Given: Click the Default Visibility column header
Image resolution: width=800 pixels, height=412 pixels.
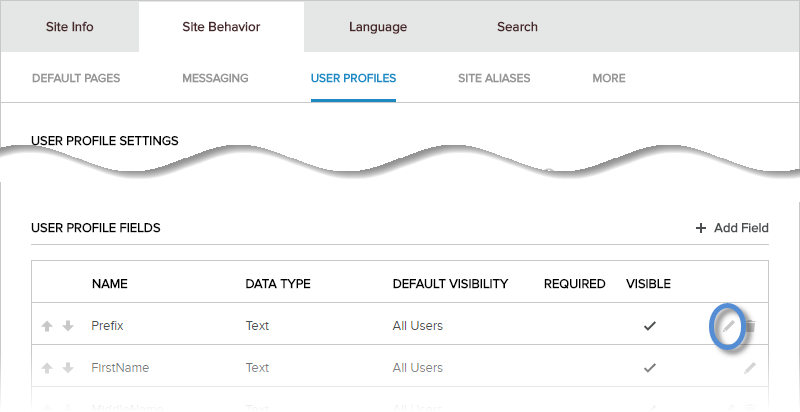Looking at the screenshot, I should point(451,284).
